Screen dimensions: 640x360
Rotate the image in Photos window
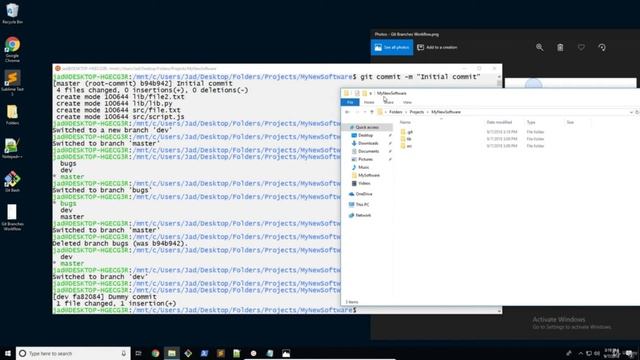(602, 47)
